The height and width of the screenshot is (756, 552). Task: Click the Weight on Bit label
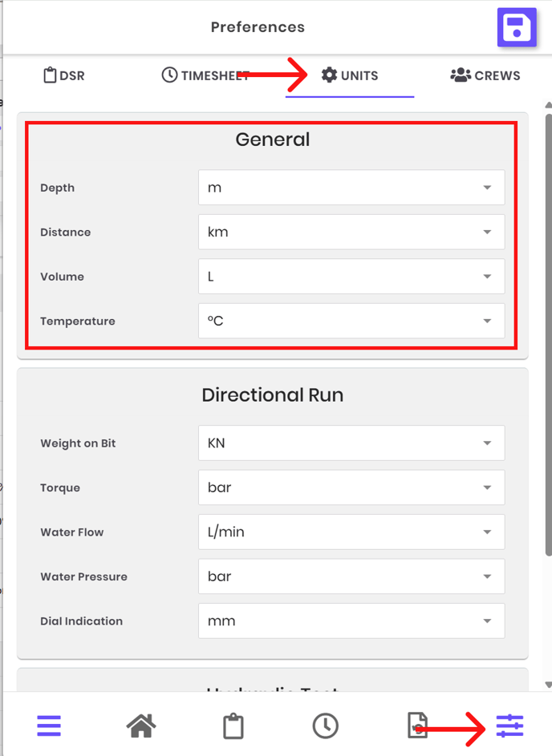click(x=78, y=443)
